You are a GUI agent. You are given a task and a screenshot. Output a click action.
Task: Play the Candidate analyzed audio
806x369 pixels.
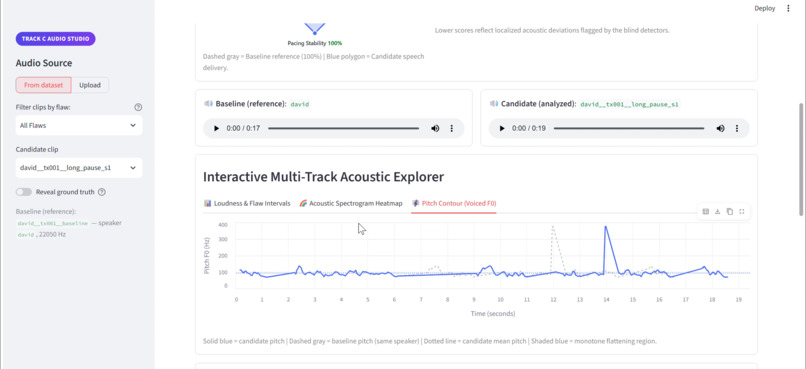502,128
